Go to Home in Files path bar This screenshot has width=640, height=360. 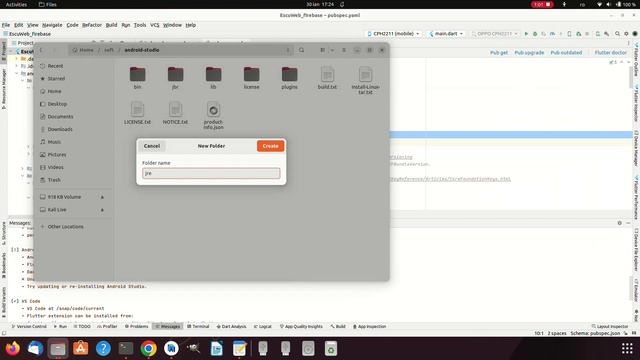click(x=83, y=50)
